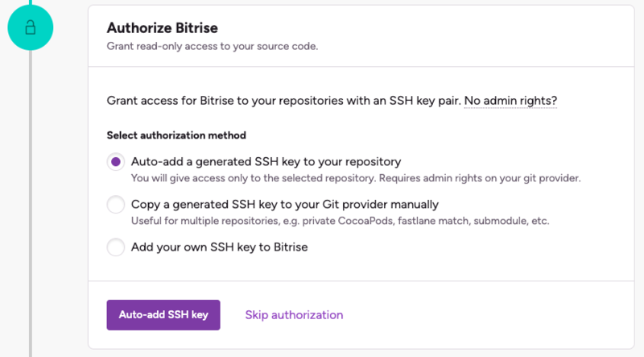Click the sentence Grant access for Bitrise to your repositories
The image size is (644, 357).
point(284,101)
